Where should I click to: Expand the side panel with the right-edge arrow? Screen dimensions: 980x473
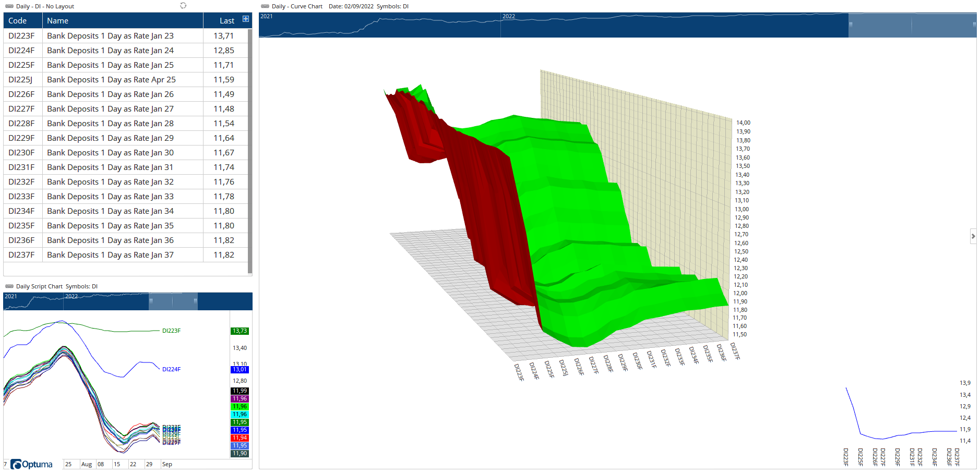pos(973,236)
